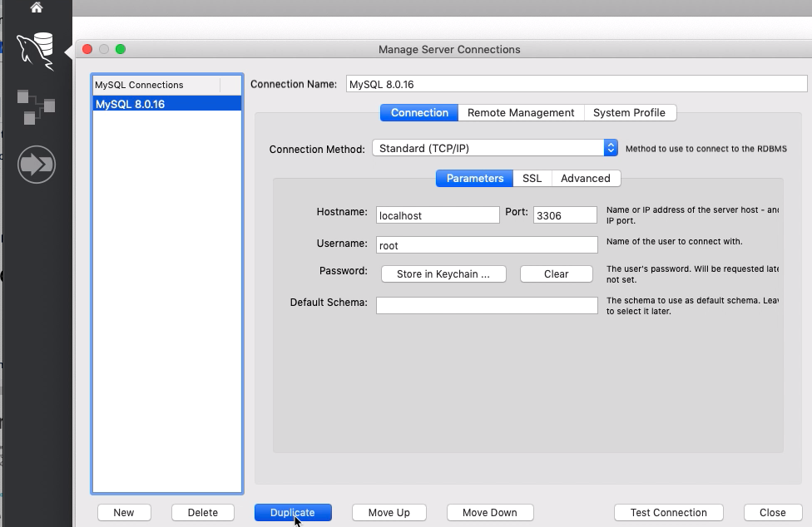Test the connection
The width and height of the screenshot is (812, 527).
(669, 513)
